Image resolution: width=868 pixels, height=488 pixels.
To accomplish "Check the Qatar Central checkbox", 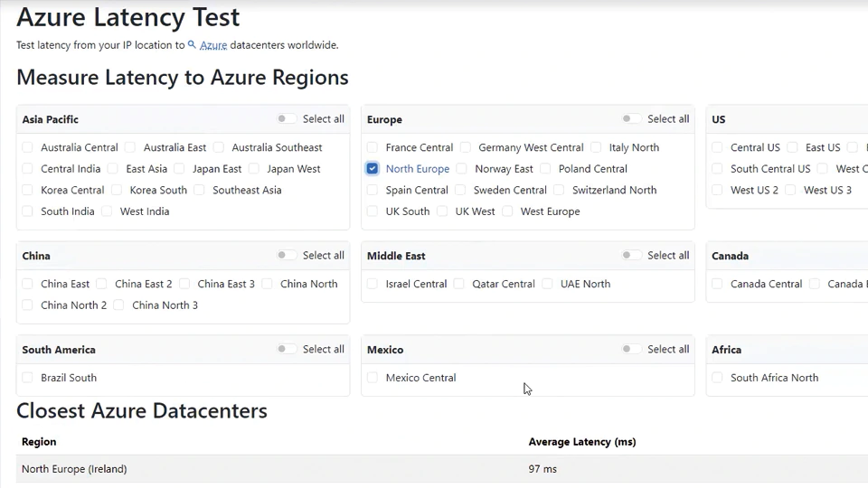I will (x=458, y=284).
